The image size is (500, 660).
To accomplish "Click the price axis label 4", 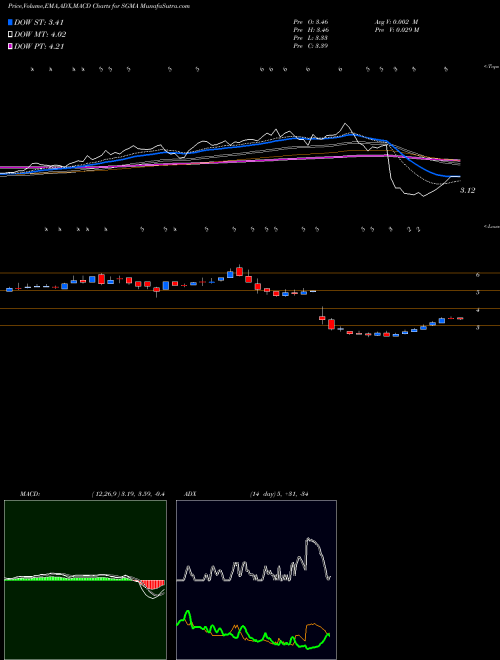I will click(x=478, y=310).
